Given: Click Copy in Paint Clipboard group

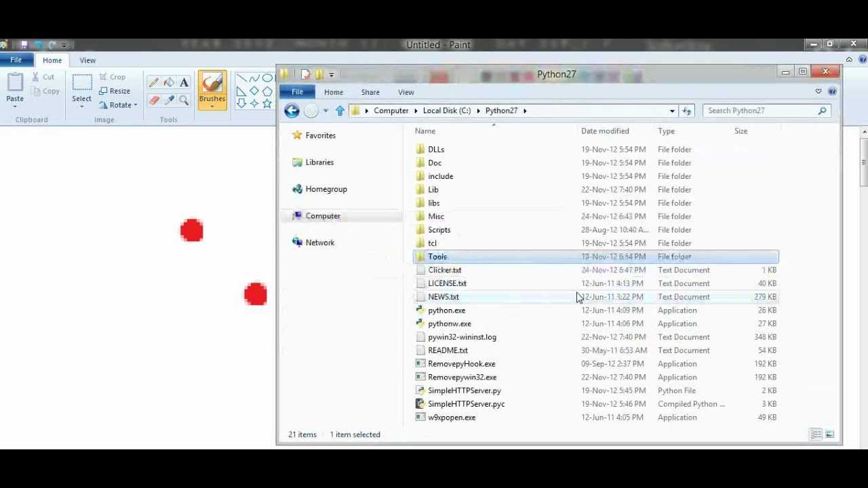Looking at the screenshot, I should [45, 91].
